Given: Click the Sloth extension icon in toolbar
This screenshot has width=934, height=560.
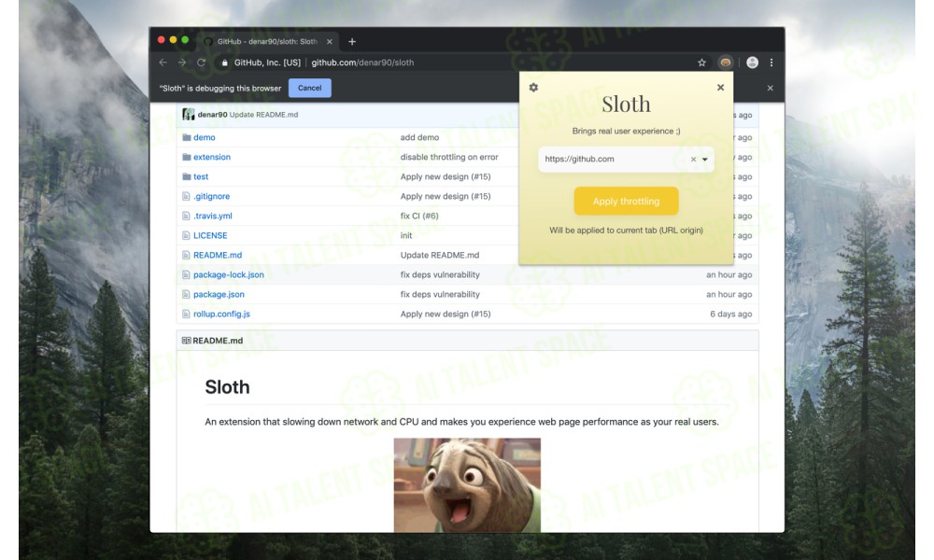Looking at the screenshot, I should click(x=725, y=63).
